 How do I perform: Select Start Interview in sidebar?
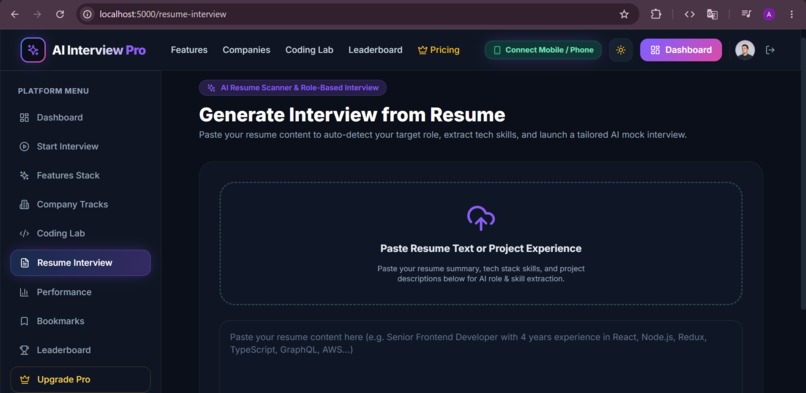tap(81, 146)
